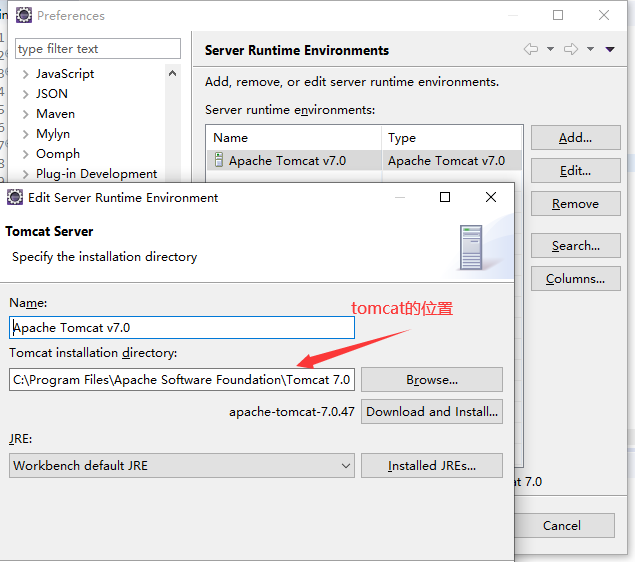635x562 pixels.
Task: Maximize the Edit Server Runtime Environment dialog
Action: click(x=445, y=197)
